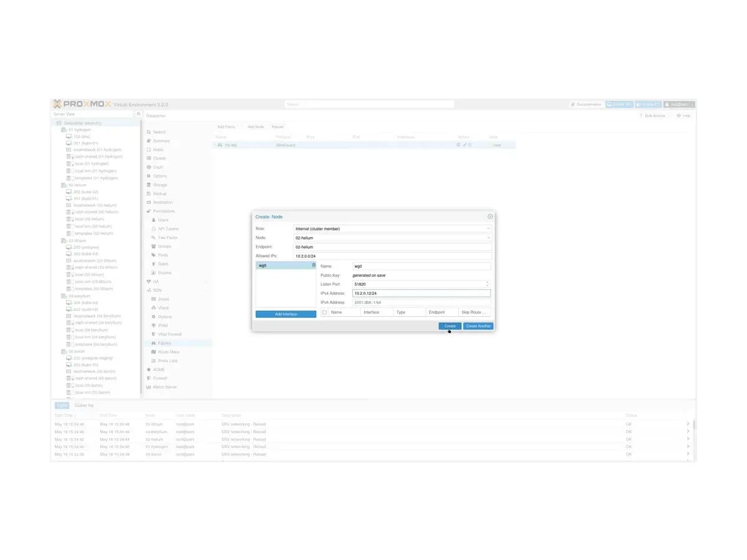Click the Realms icon under Permissions
The image size is (747, 560).
pyautogui.click(x=153, y=273)
